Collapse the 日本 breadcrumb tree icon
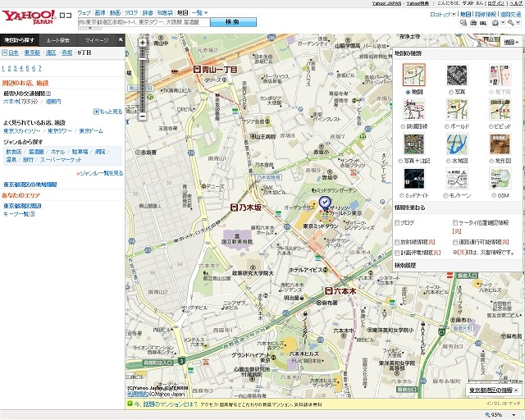The image size is (525, 420). point(4,52)
